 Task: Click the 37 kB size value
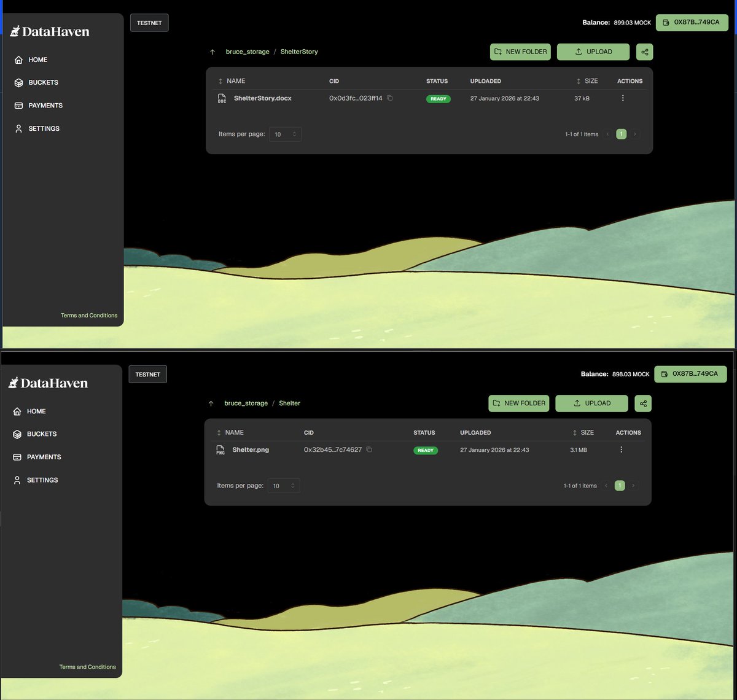[582, 98]
